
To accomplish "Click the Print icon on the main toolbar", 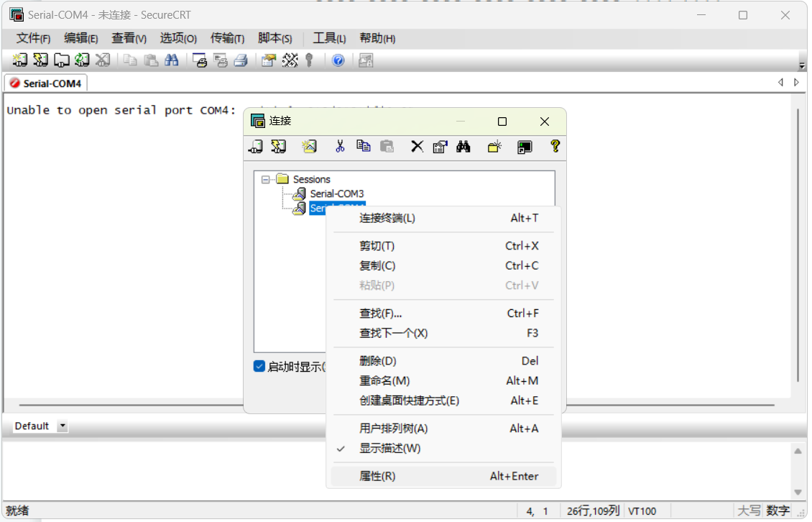I will 241,60.
